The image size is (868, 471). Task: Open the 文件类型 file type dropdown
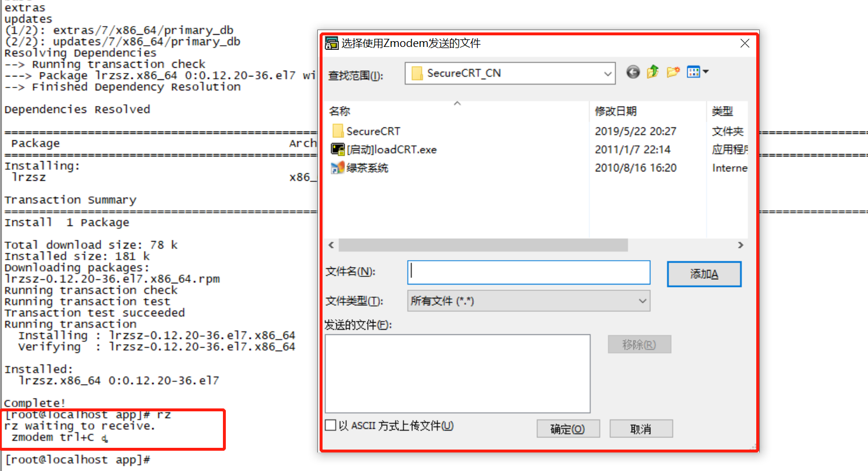(529, 301)
